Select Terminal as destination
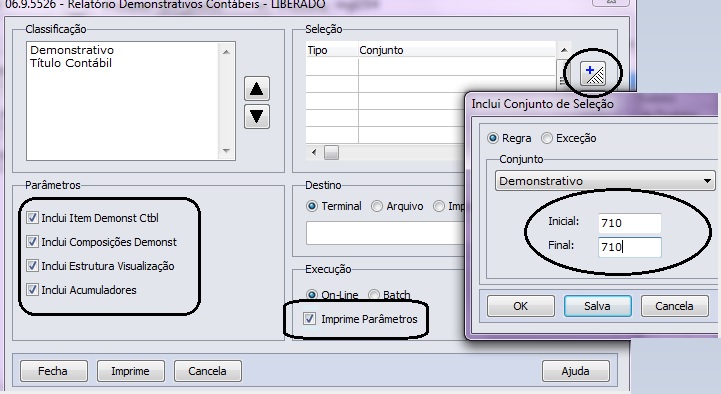721x394 pixels. 312,206
